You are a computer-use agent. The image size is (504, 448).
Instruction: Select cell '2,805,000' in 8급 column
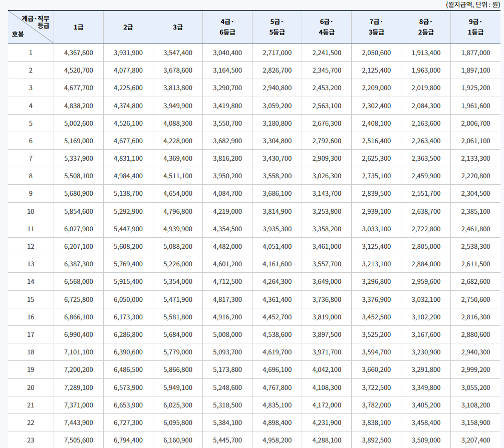tap(426, 246)
